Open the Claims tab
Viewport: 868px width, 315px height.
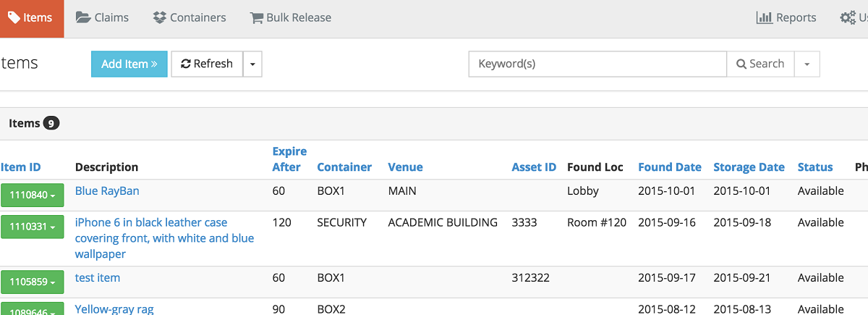coord(102,18)
